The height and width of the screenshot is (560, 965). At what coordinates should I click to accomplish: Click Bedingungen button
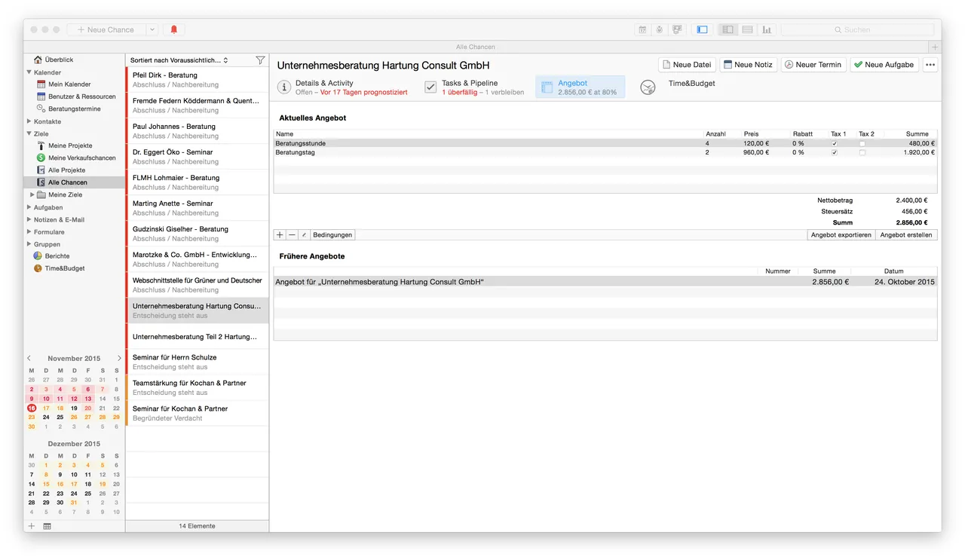tap(332, 235)
